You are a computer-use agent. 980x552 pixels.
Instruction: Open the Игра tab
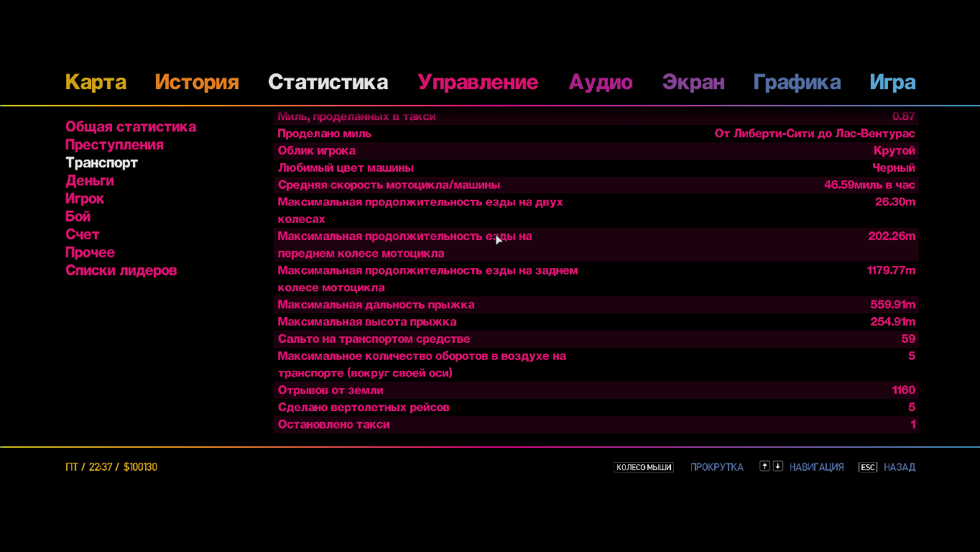[x=892, y=83]
